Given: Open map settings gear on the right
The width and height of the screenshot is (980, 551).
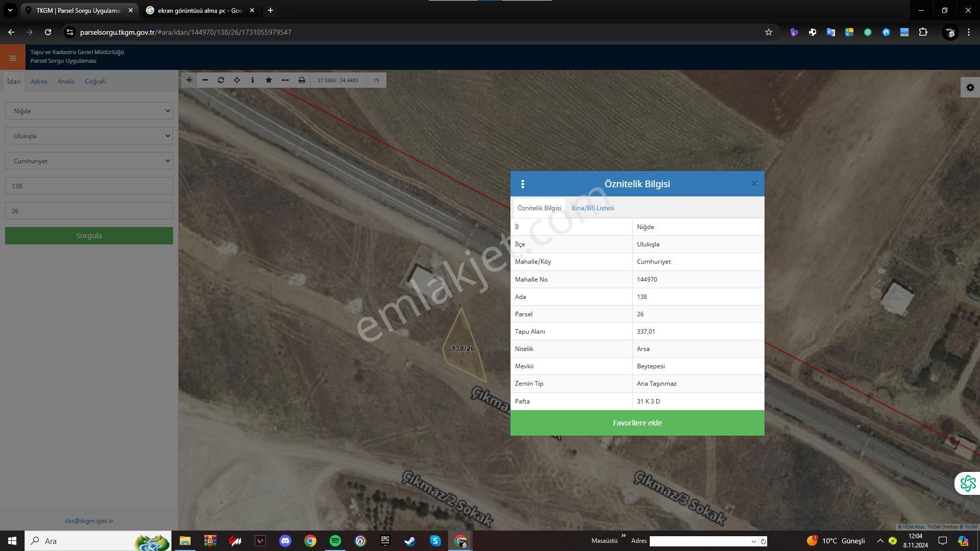Looking at the screenshot, I should point(970,88).
